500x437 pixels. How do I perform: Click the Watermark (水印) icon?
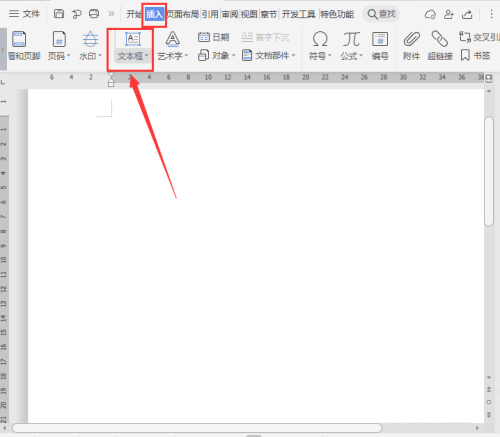tap(90, 39)
